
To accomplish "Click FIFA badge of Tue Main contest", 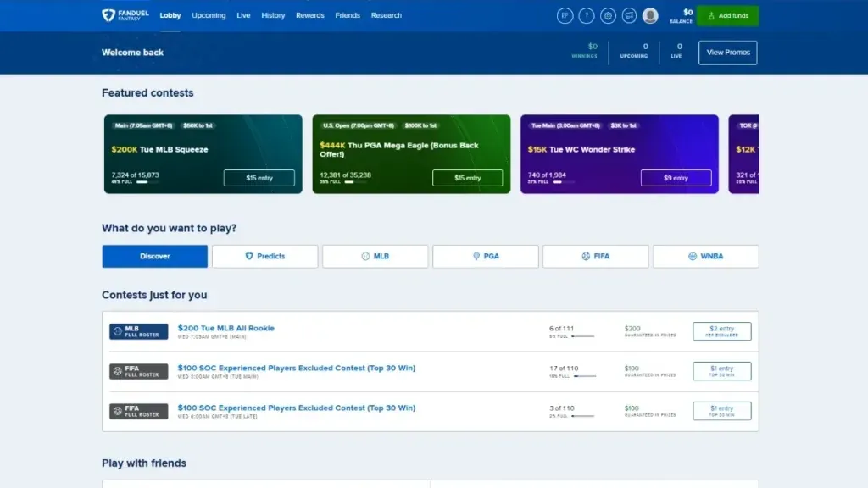I will coord(138,371).
